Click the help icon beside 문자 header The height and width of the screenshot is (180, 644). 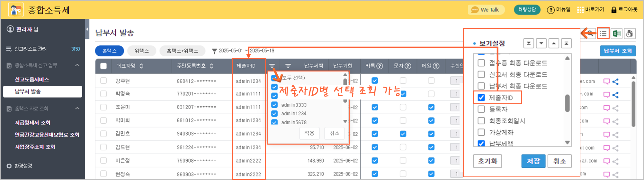click(408, 66)
